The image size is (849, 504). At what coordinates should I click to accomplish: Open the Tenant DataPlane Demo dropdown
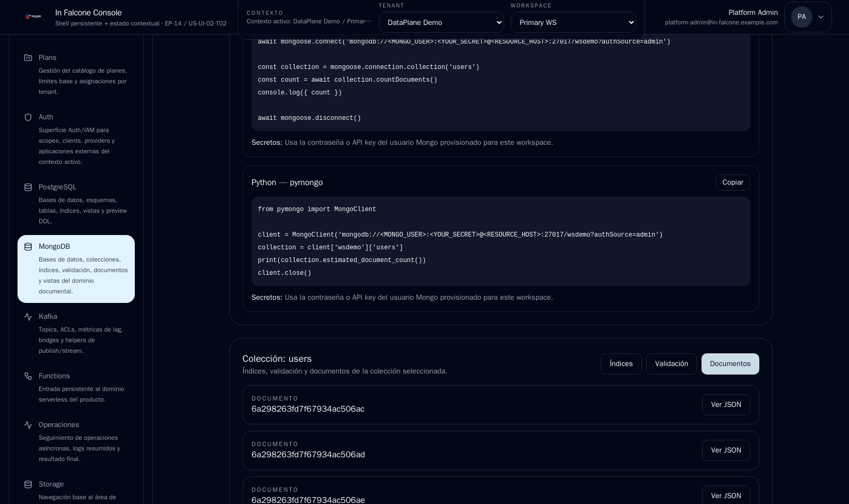tap(441, 22)
